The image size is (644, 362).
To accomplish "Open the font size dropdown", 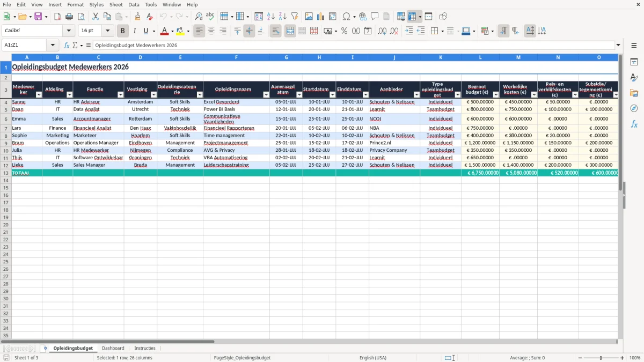I will point(107,31).
